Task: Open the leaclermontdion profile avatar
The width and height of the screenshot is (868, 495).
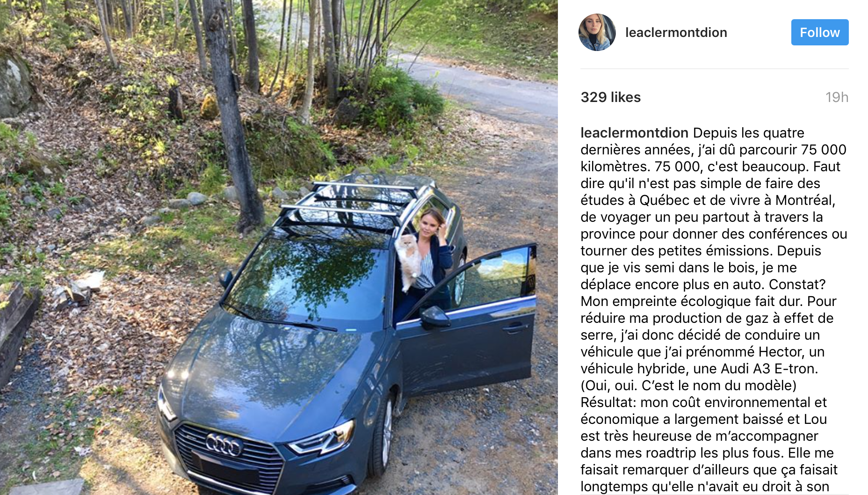Action: click(597, 32)
